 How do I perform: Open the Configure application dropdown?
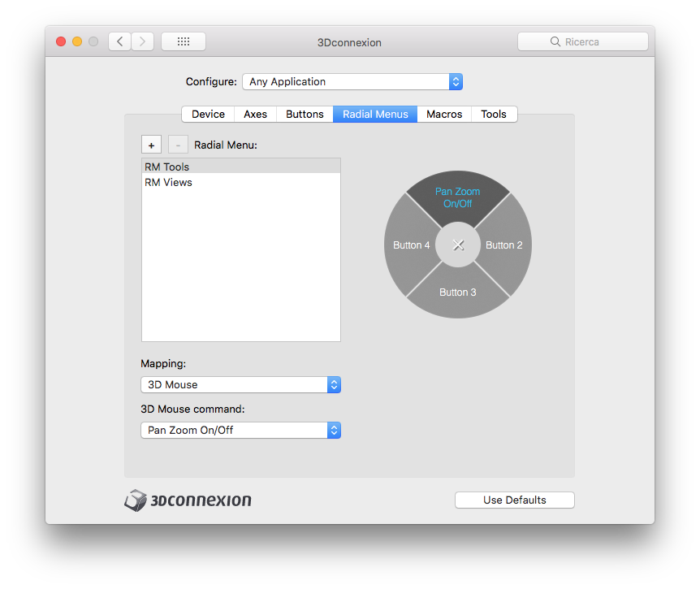coord(352,82)
